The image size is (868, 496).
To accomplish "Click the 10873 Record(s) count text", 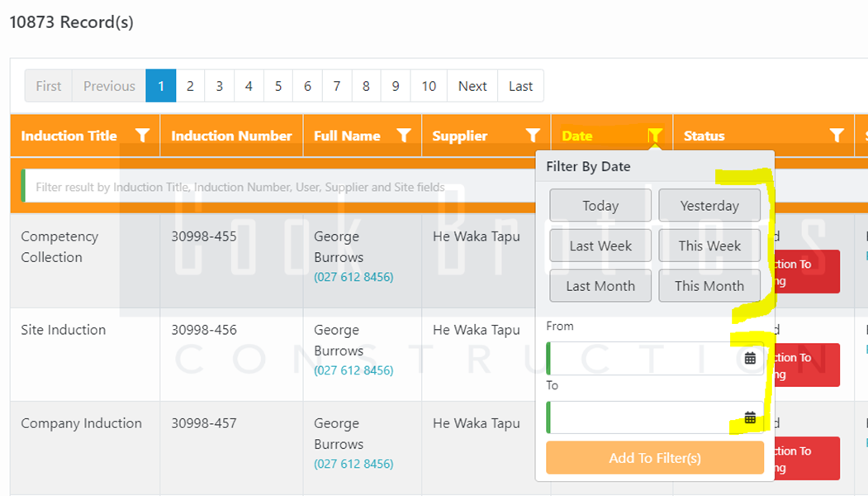I will (x=71, y=22).
